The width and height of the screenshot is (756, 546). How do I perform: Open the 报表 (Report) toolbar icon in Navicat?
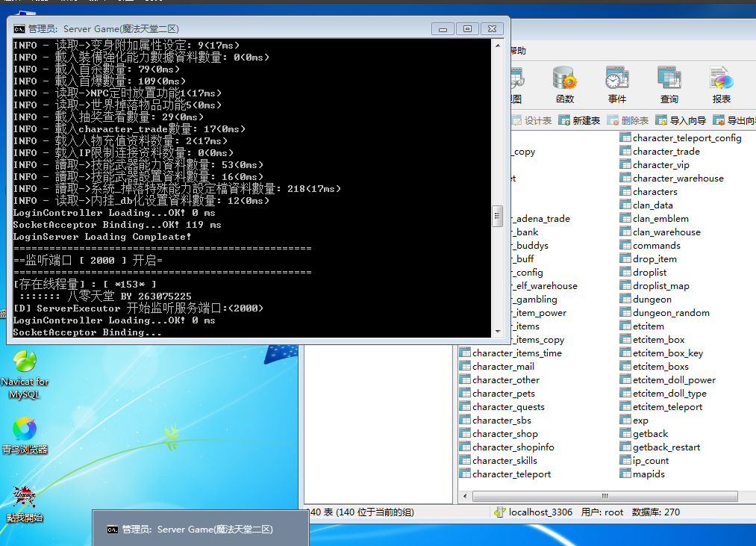pos(721,85)
